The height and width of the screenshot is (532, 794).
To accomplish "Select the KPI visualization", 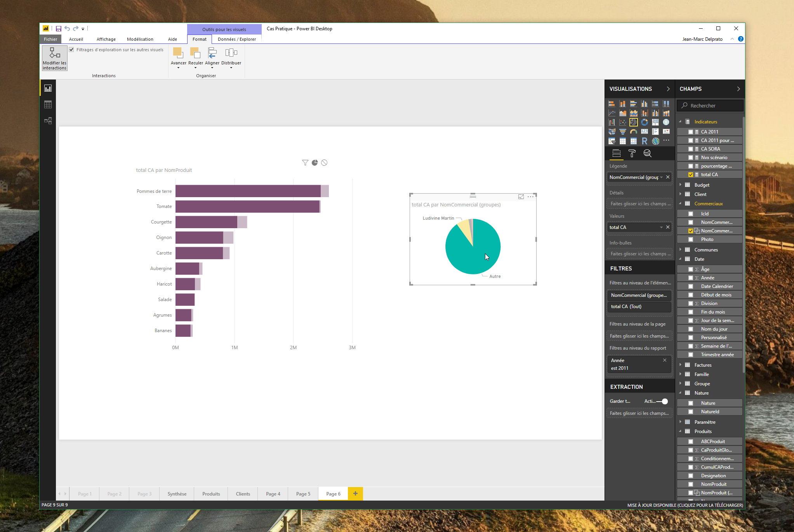I will point(666,132).
